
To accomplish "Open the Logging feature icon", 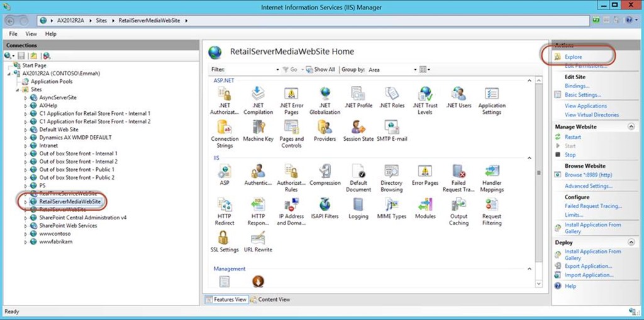I will click(x=358, y=206).
